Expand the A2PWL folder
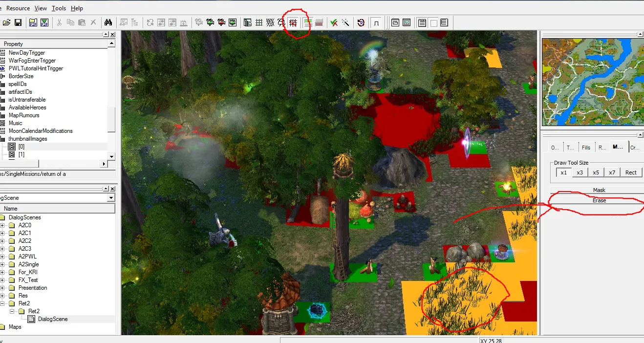 [x=2, y=257]
